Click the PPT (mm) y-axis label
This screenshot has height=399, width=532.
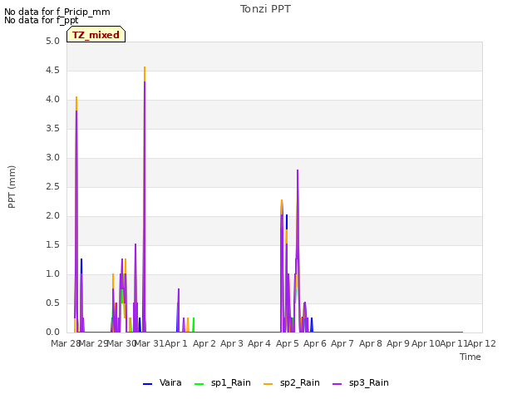(x=12, y=187)
